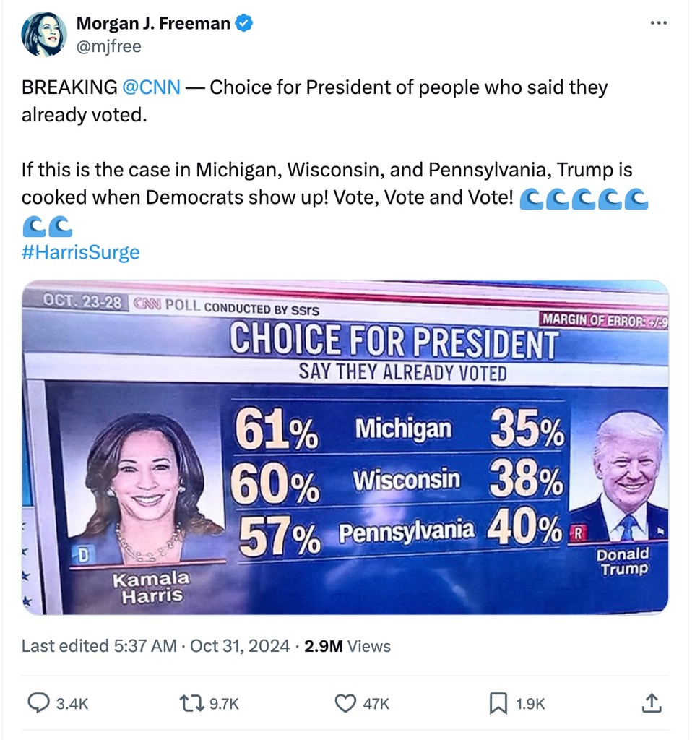The width and height of the screenshot is (700, 740).
Task: Open the CNN poll image
Action: [345, 447]
